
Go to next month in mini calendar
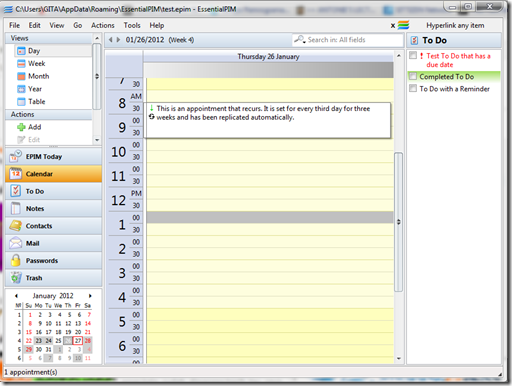pos(90,296)
